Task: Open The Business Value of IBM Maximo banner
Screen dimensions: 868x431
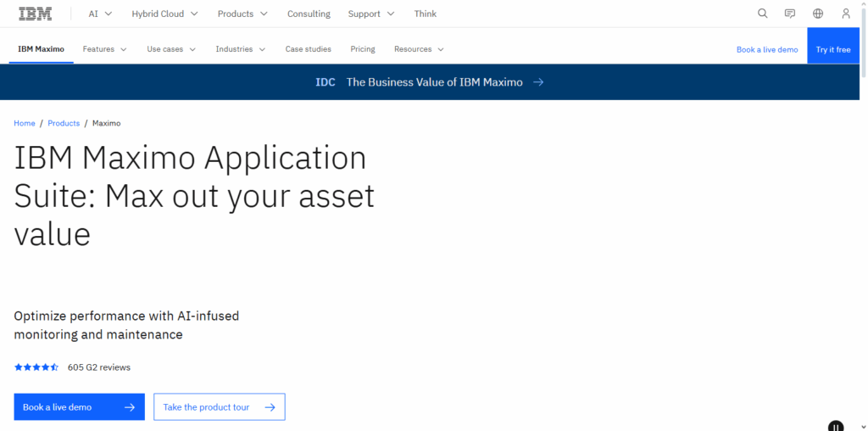Action: click(430, 82)
